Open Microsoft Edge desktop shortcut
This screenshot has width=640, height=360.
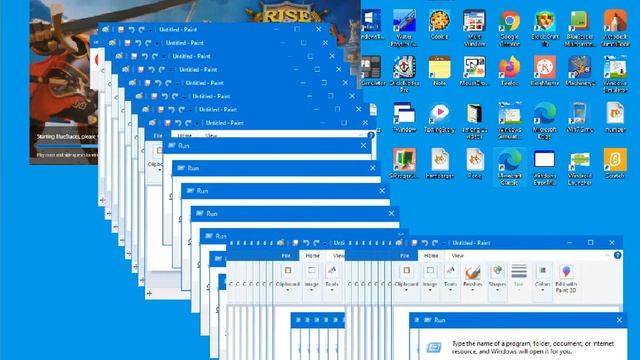544,120
